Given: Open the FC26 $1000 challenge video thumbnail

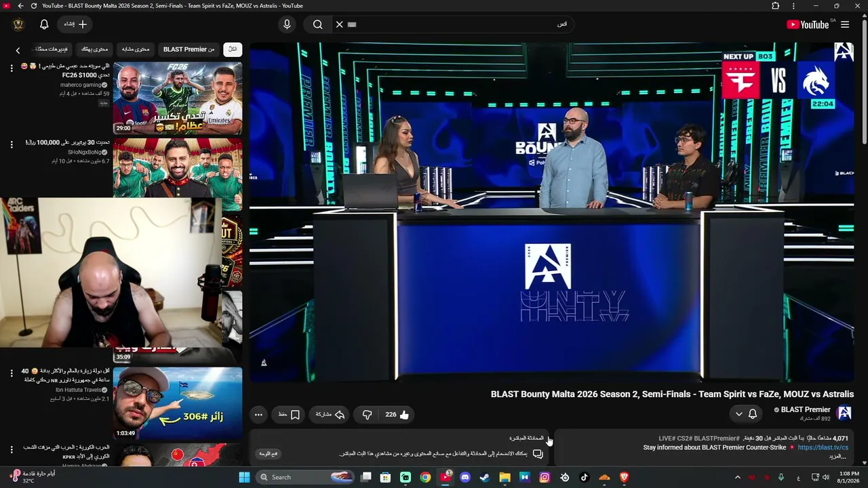Looking at the screenshot, I should click(x=178, y=98).
